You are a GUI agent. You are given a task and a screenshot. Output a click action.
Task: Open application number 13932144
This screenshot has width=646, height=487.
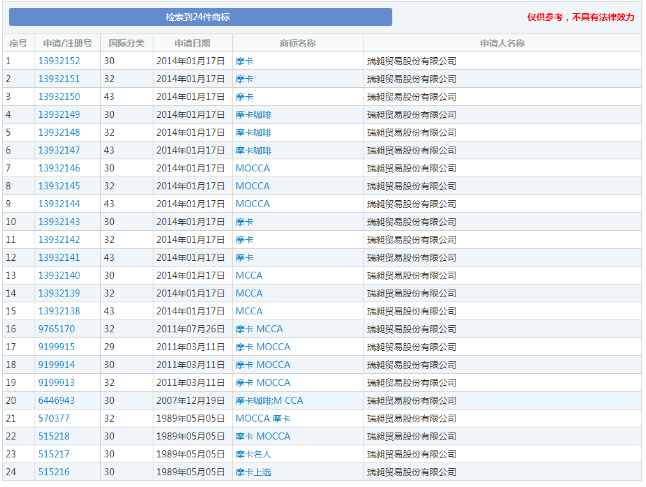coord(59,204)
